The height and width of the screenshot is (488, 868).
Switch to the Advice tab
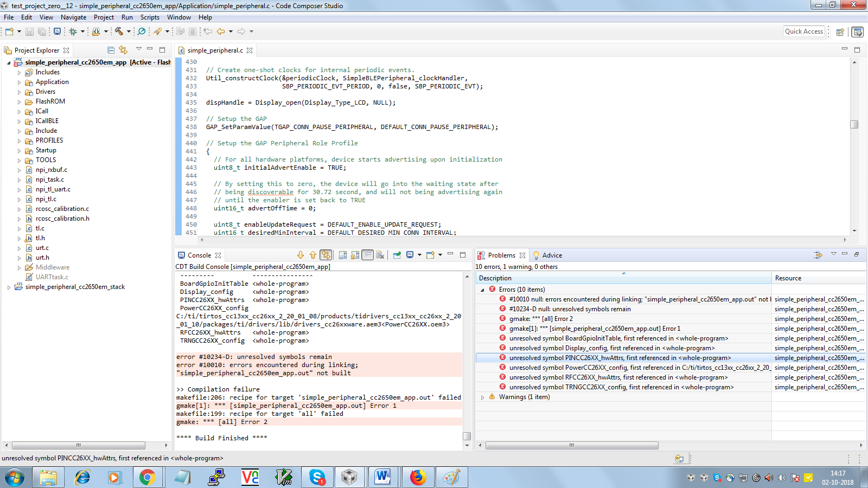(x=552, y=255)
